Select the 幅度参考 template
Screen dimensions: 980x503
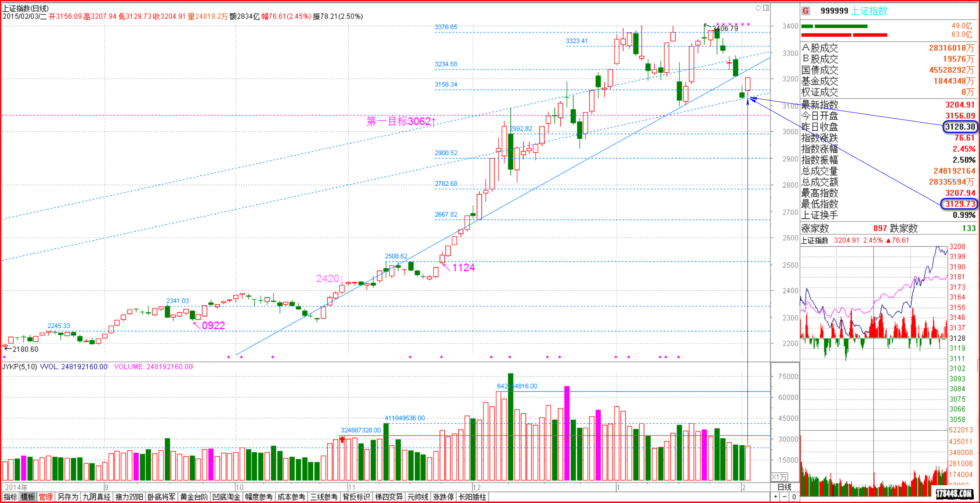point(259,497)
